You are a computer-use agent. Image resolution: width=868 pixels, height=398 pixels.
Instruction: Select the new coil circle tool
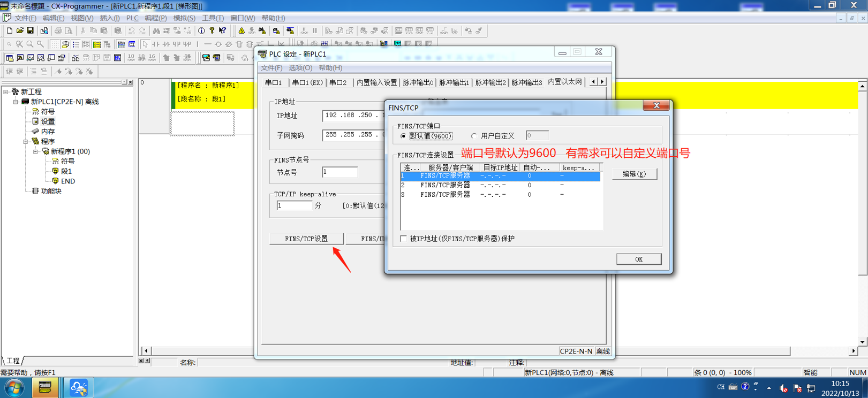(x=218, y=44)
